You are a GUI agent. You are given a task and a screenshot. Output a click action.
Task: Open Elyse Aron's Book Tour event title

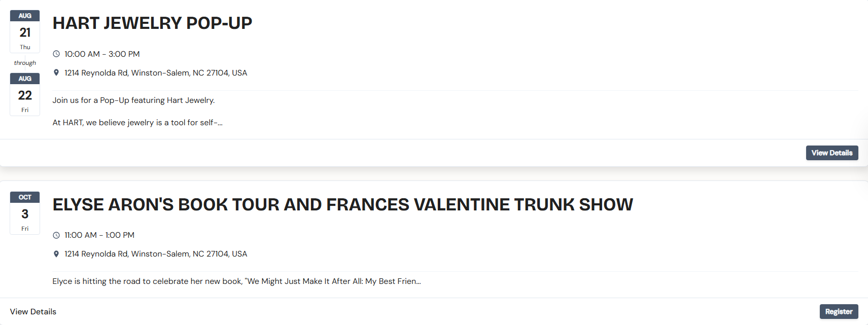(x=342, y=205)
